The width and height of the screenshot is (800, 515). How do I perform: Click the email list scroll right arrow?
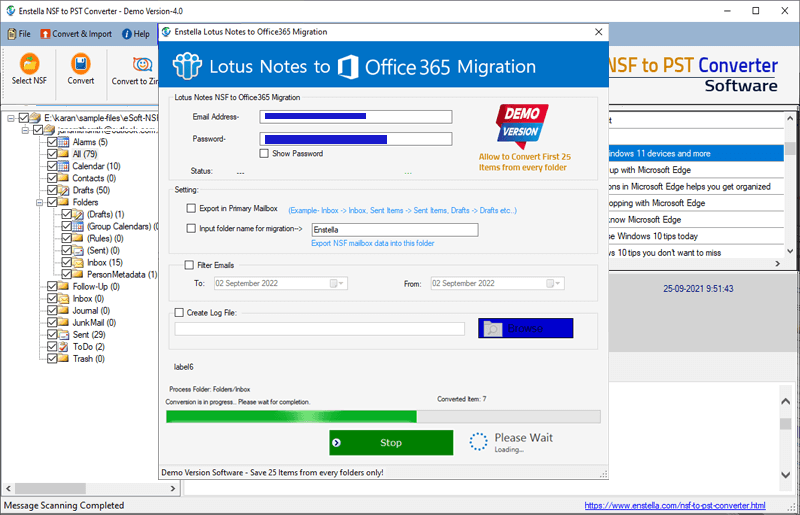778,263
